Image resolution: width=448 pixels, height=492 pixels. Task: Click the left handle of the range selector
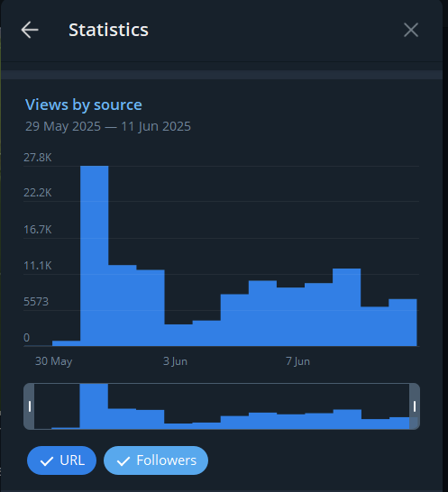(29, 406)
